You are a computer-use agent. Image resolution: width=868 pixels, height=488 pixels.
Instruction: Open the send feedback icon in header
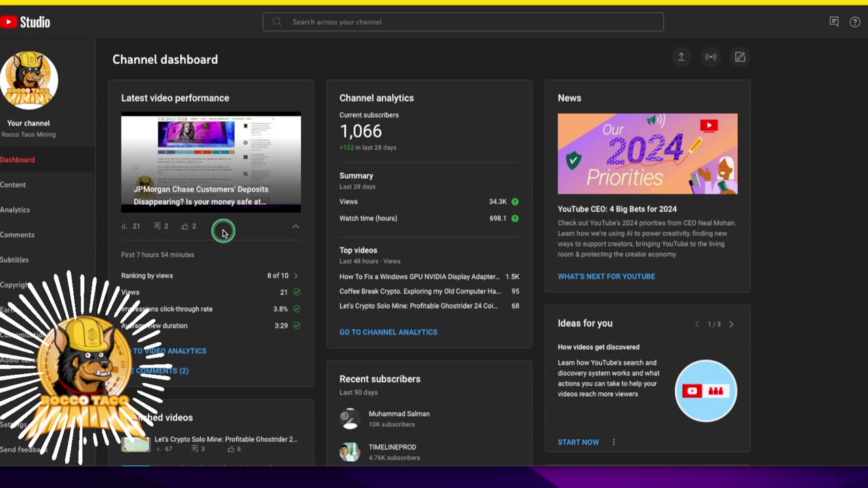click(834, 22)
